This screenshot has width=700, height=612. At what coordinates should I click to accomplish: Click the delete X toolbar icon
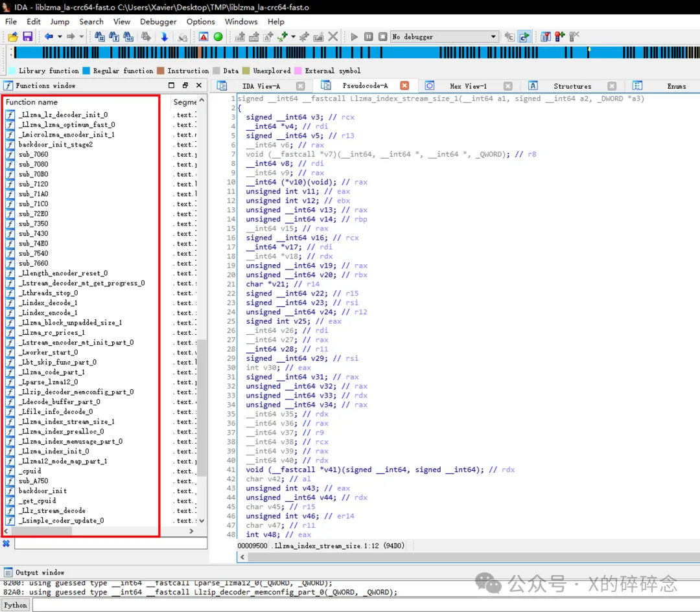(x=332, y=37)
